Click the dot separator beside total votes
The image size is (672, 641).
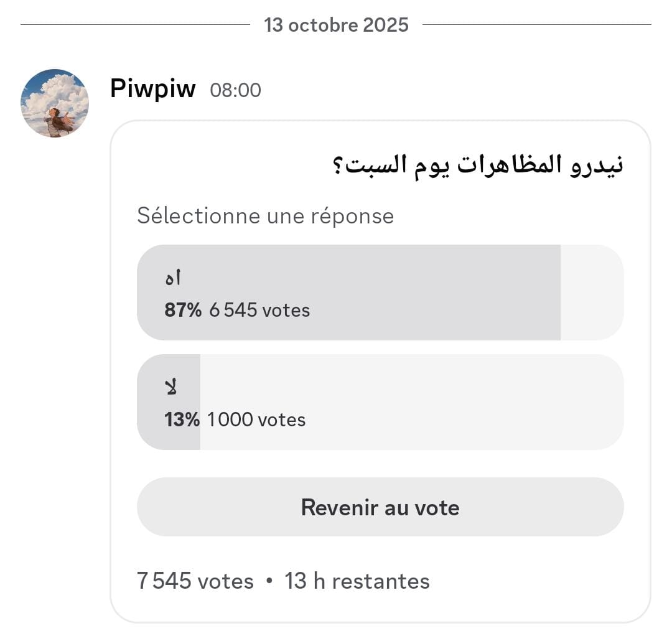click(x=269, y=581)
